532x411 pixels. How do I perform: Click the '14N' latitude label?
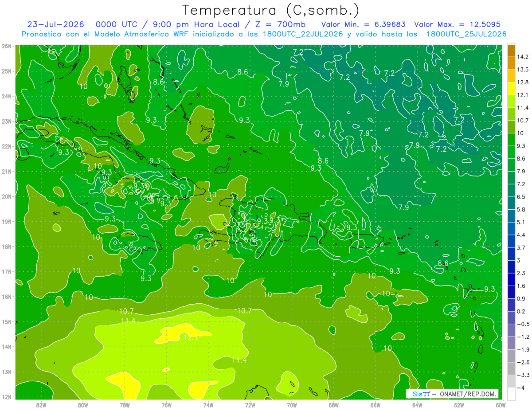point(6,347)
